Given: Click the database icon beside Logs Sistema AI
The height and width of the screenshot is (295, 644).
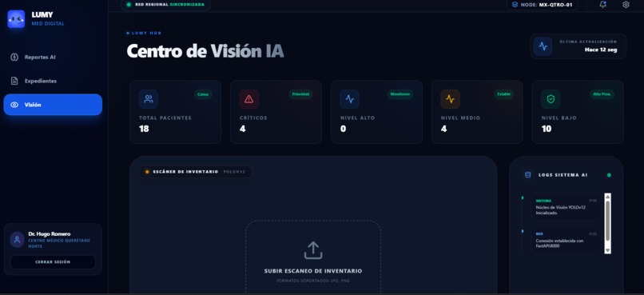Looking at the screenshot, I should click(x=528, y=175).
